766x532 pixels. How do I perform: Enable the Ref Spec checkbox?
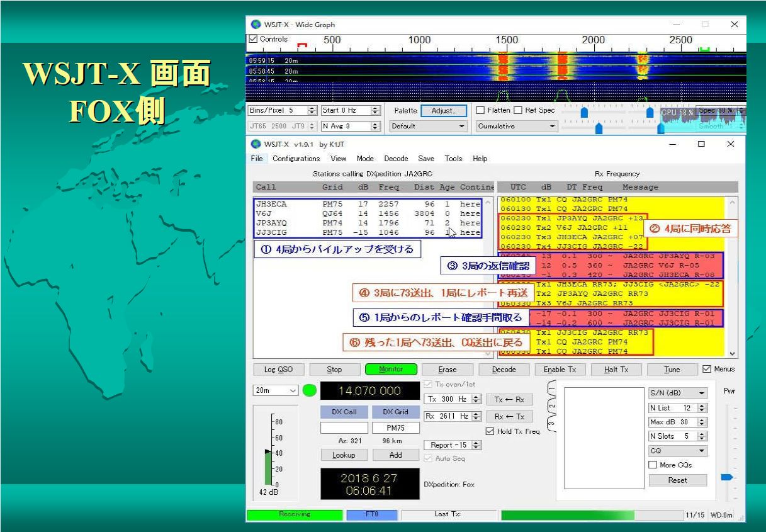[519, 110]
